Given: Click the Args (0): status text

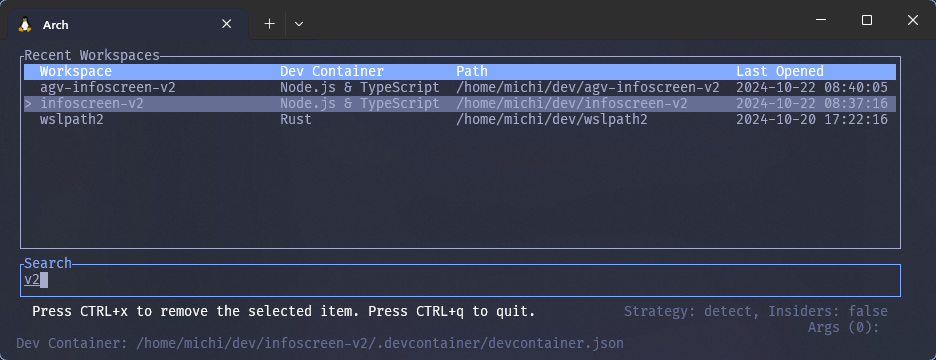Looking at the screenshot, I should click(843, 327).
